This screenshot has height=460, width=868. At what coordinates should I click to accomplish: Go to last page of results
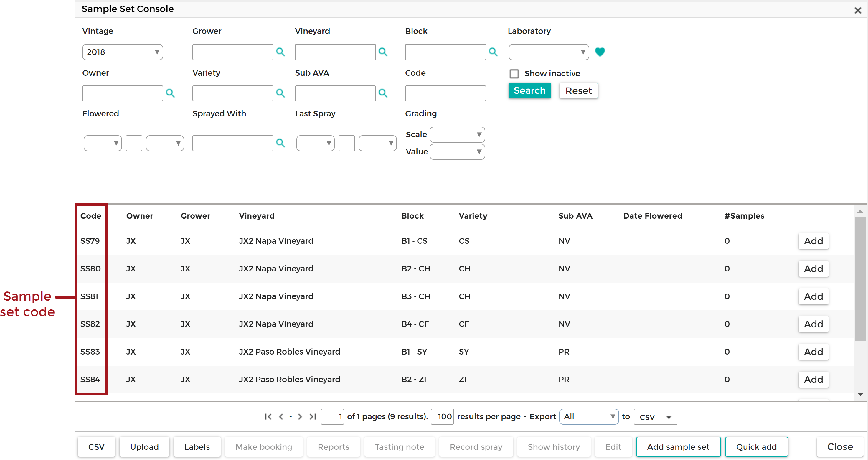(313, 416)
